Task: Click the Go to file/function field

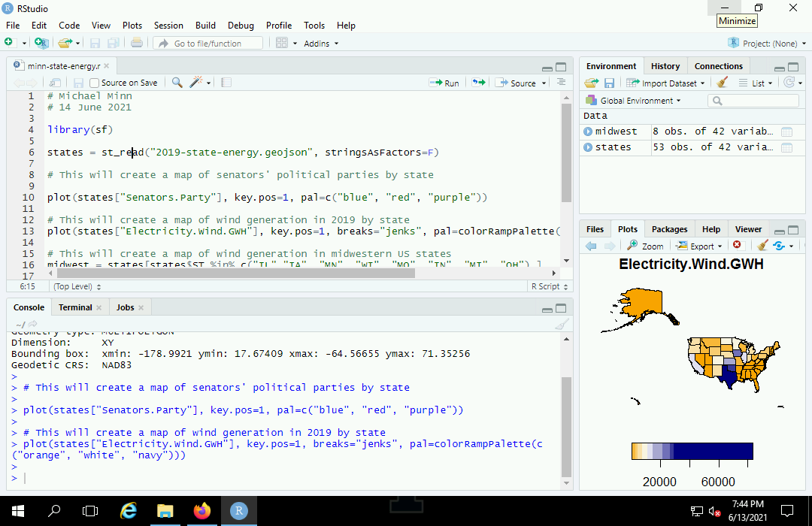Action: point(208,44)
